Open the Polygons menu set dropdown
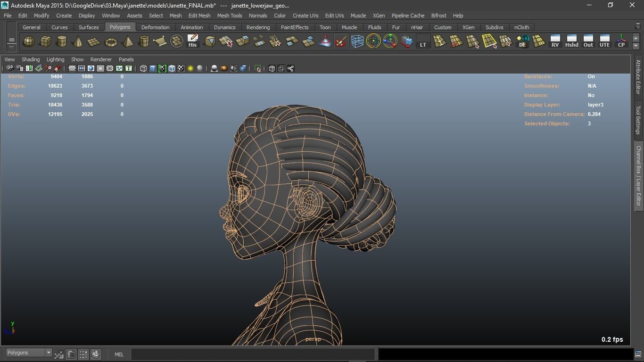 tap(29, 353)
